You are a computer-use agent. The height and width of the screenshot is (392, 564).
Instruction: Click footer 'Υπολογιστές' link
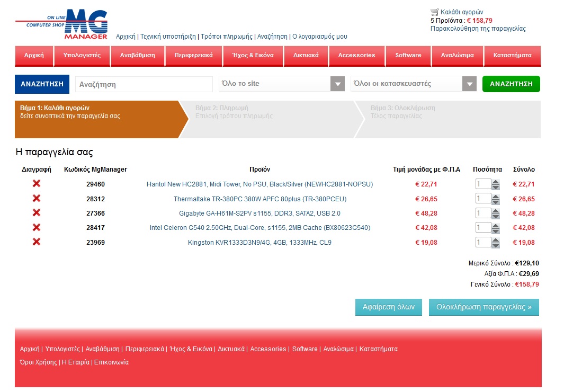pos(62,349)
